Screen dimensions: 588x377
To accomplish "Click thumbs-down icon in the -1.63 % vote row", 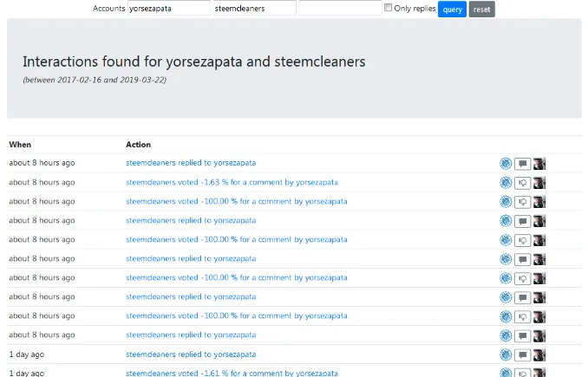I will 522,182.
